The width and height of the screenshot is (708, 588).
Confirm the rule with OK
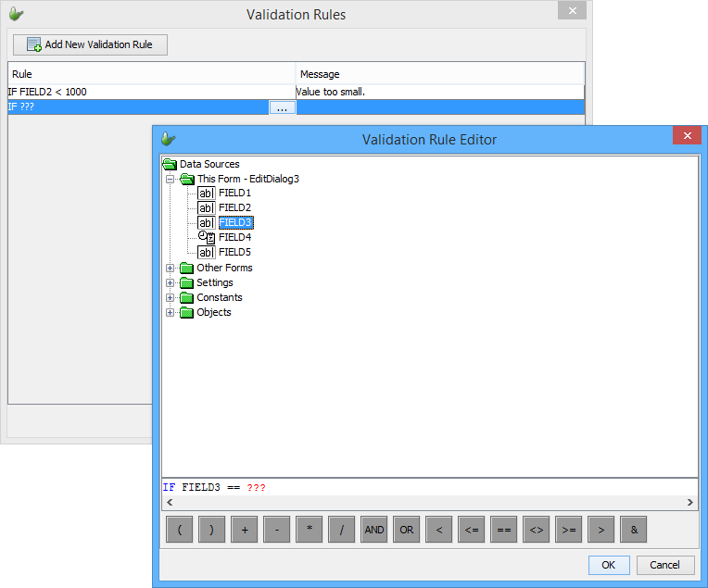(609, 565)
